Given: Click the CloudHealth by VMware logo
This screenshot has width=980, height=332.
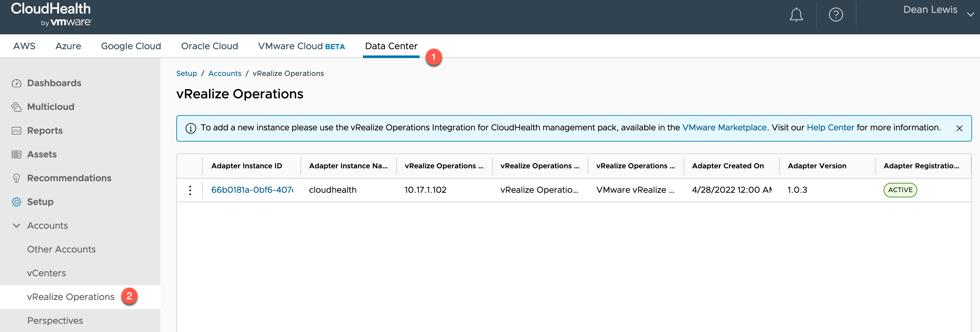Looking at the screenshot, I should tap(51, 15).
